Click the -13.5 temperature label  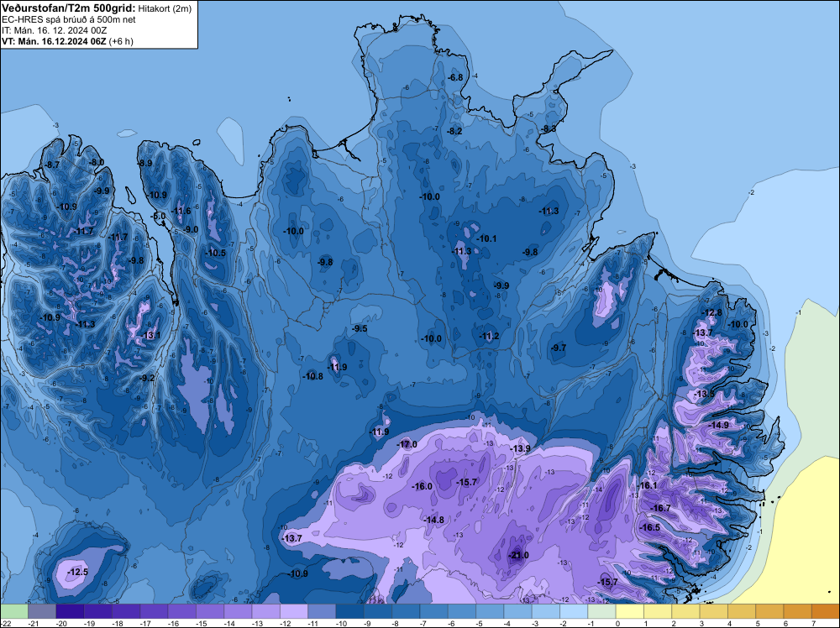pos(704,394)
